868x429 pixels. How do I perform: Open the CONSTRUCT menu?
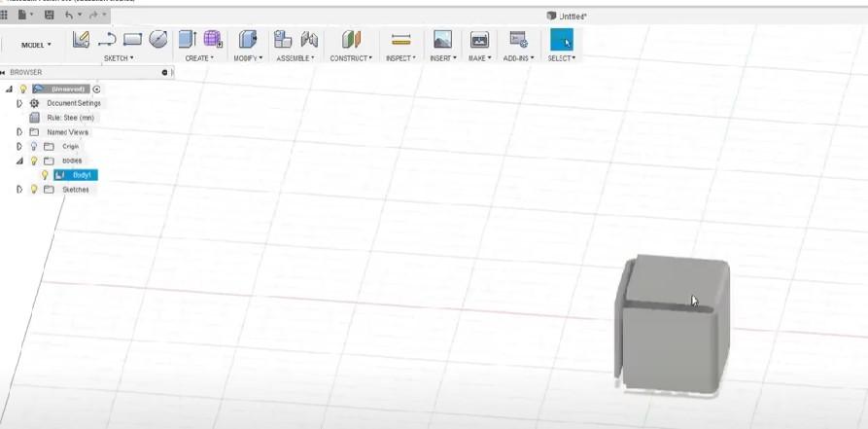[351, 58]
